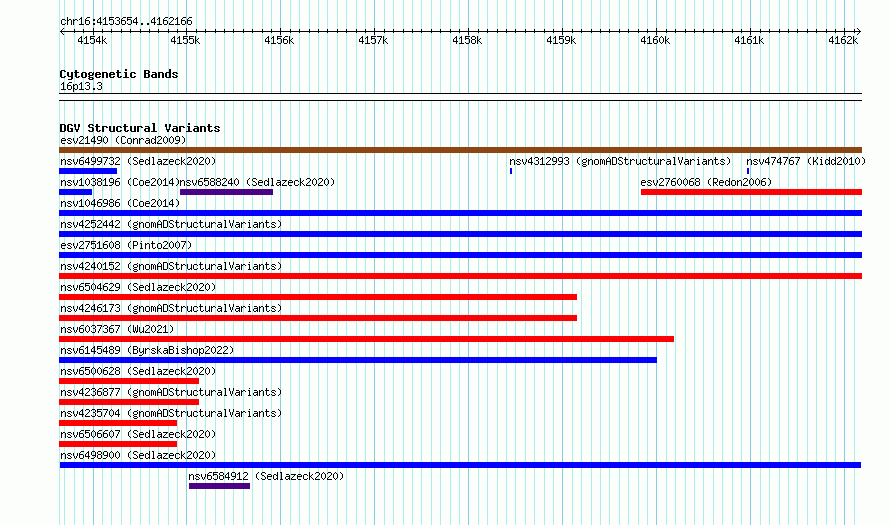Image resolution: width=890 pixels, height=525 pixels.
Task: Select the nsv6037367 red variant bar
Action: pyautogui.click(x=367, y=339)
